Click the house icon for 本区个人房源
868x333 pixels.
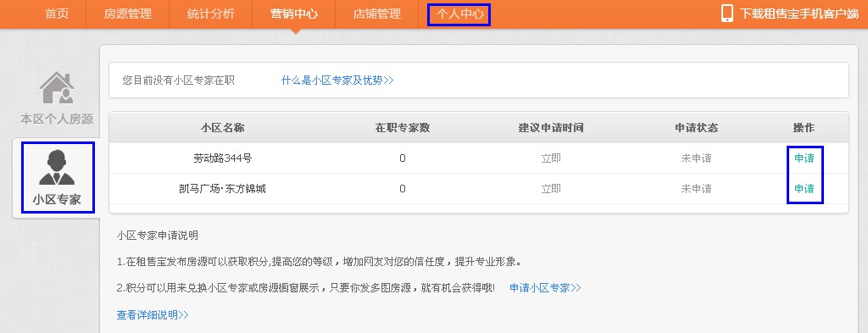[x=57, y=87]
